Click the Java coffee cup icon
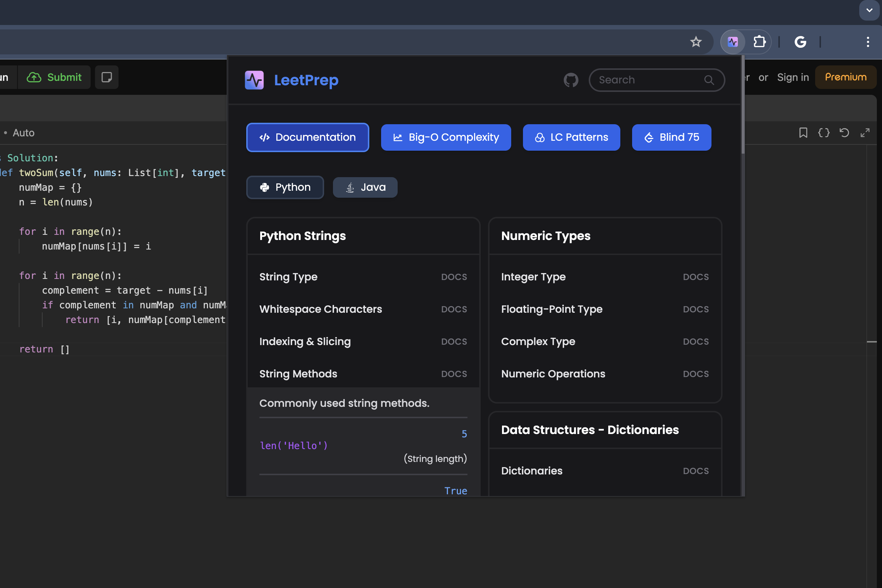 pyautogui.click(x=350, y=187)
